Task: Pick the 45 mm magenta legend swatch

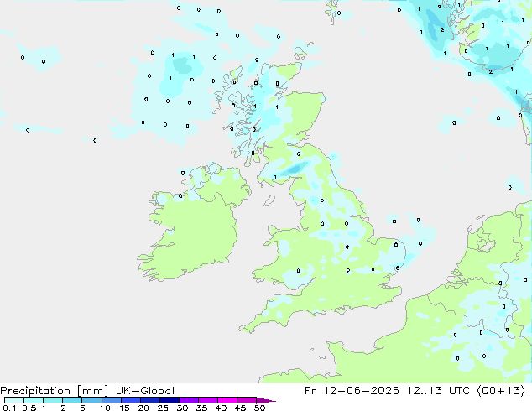Action: (247, 400)
